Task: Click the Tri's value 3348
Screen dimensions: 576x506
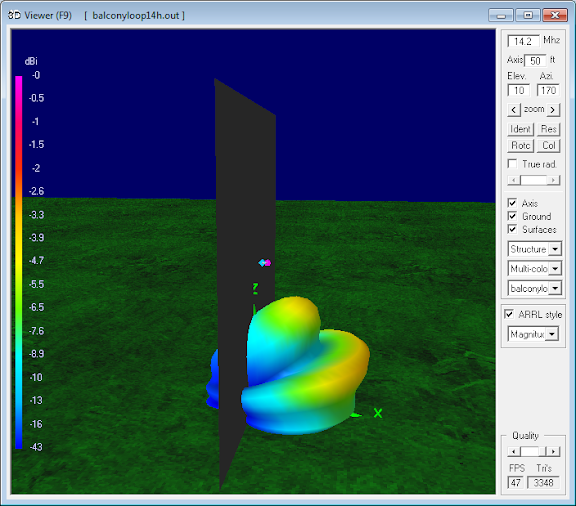Action: pyautogui.click(x=543, y=482)
